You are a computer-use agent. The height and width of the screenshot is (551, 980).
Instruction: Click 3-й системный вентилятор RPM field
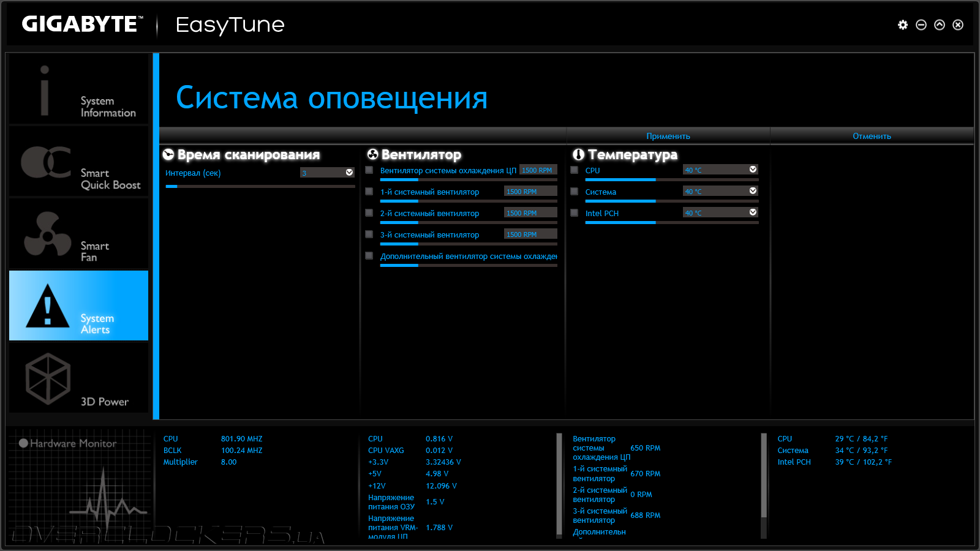tap(530, 234)
